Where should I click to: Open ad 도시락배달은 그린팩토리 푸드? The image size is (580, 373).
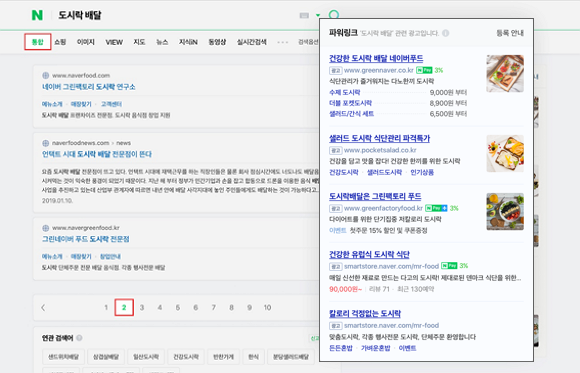tap(375, 196)
